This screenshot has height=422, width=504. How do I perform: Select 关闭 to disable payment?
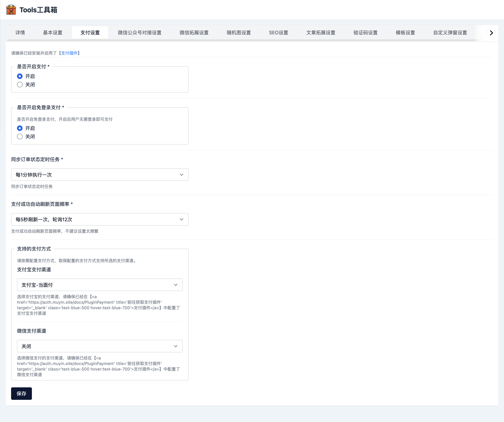20,84
